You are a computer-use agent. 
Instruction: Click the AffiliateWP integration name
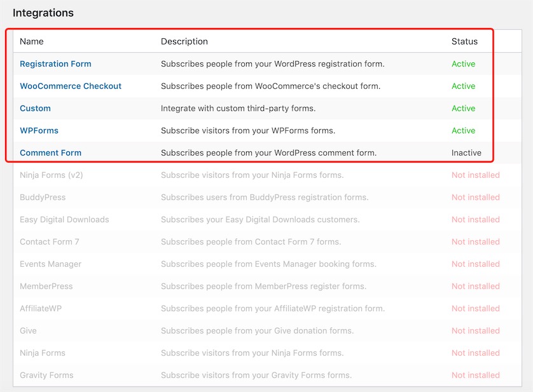[x=41, y=308]
